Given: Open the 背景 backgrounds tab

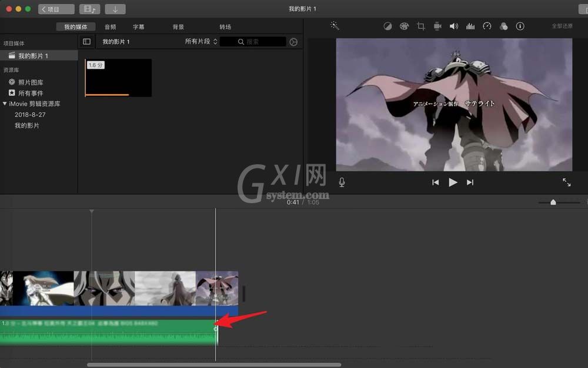Looking at the screenshot, I should click(x=178, y=26).
